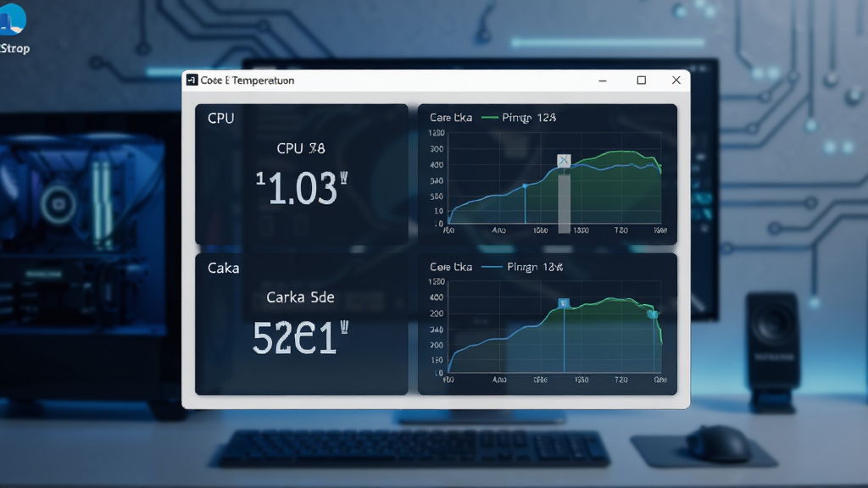Click the app icon in the window title bar
Viewport: 868px width, 488px height.
(x=192, y=80)
